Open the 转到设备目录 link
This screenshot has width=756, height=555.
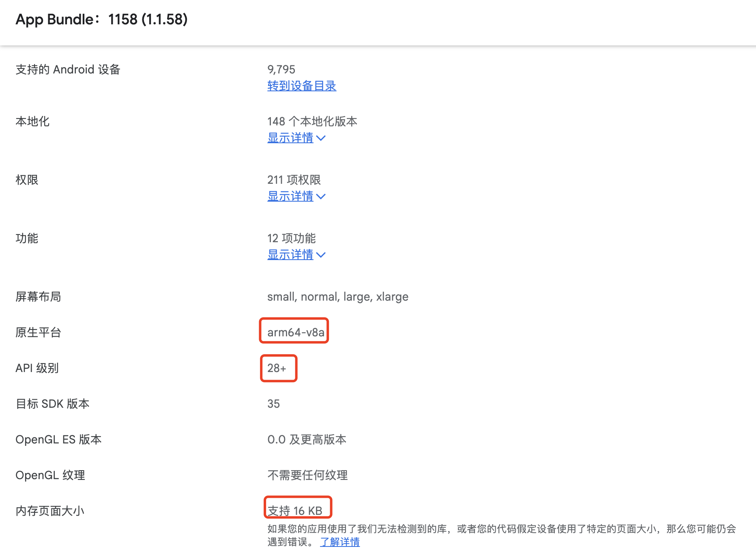click(301, 86)
